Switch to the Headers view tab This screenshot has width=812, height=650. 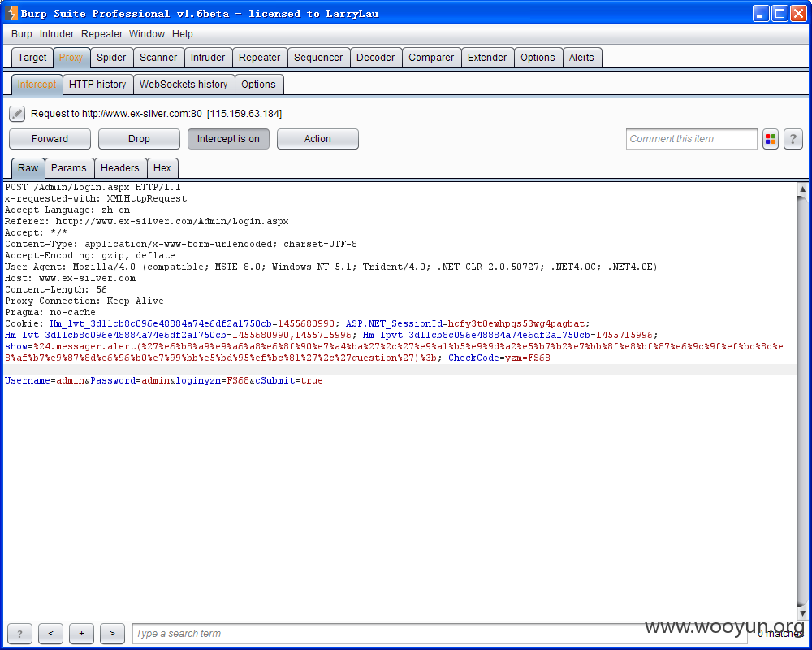point(119,168)
